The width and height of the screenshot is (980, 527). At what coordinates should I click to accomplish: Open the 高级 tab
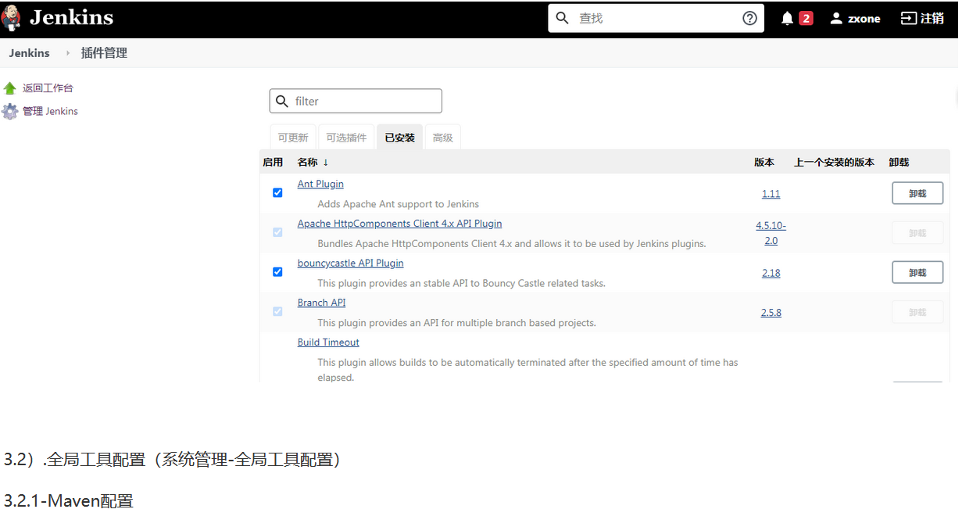(x=443, y=138)
